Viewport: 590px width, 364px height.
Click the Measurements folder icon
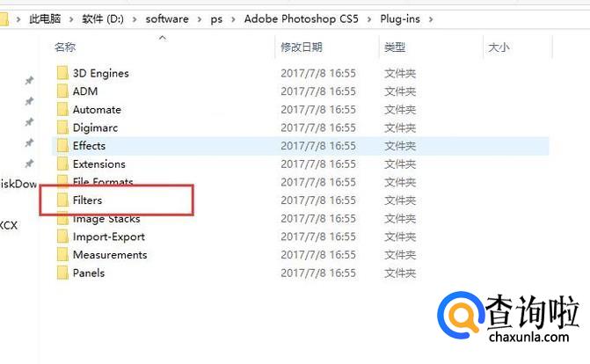[x=62, y=255]
